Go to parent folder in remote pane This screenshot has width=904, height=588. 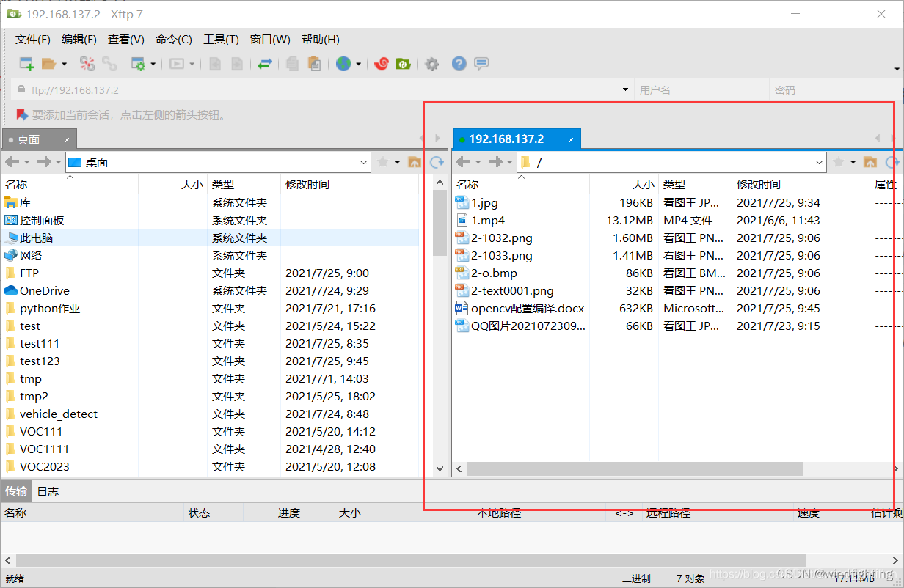[870, 162]
